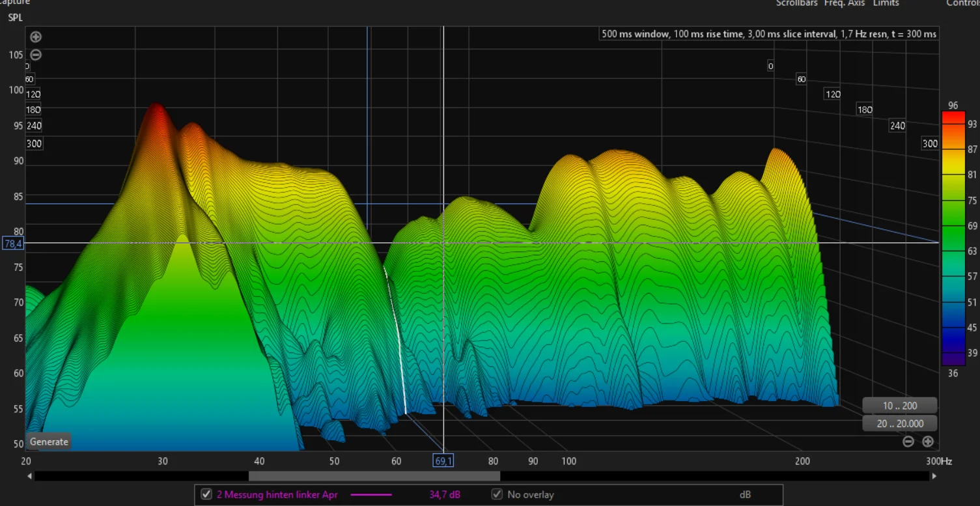Click the '34,7 dB' trace value
The height and width of the screenshot is (506, 980).
[x=445, y=494]
